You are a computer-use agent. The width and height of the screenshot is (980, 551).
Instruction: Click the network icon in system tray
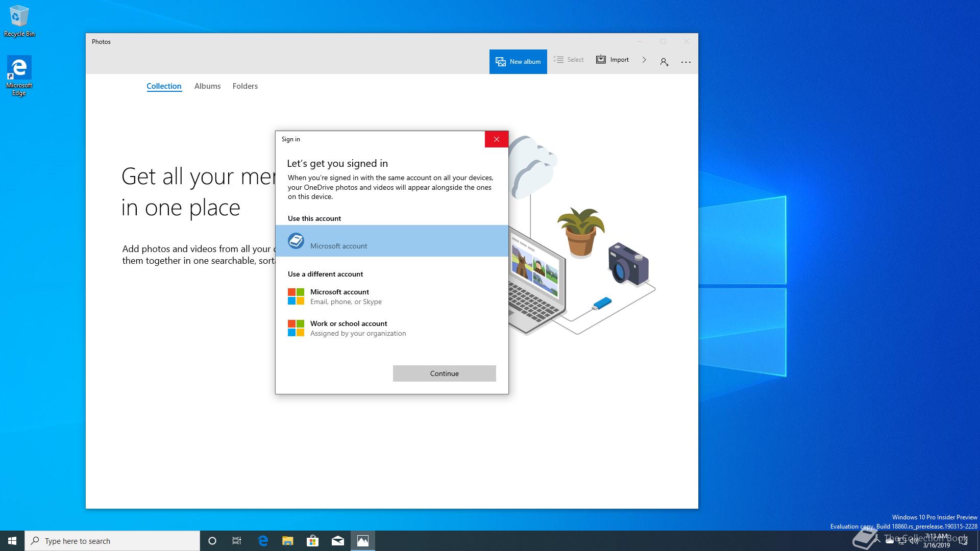902,542
